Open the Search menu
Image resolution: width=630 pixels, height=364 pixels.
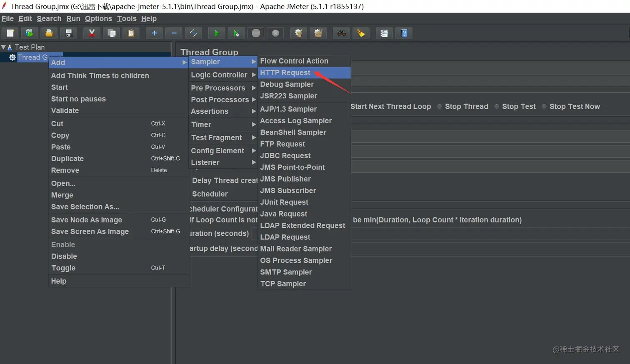coord(49,19)
